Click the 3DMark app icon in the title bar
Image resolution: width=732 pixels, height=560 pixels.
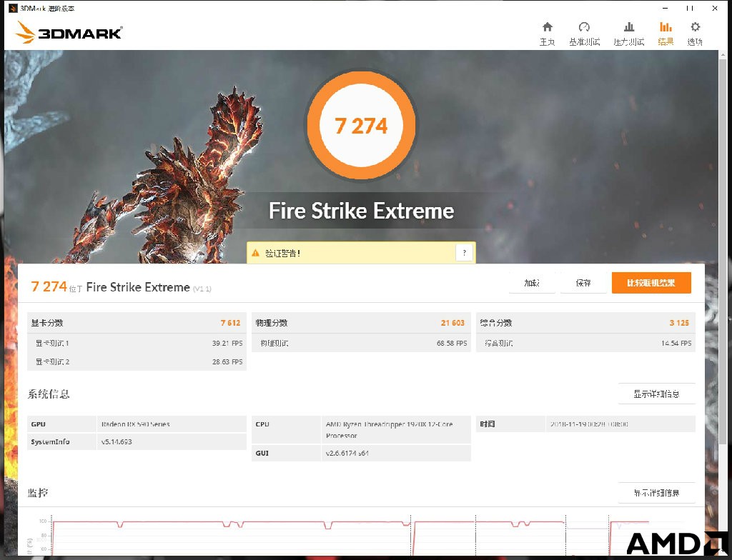13,8
